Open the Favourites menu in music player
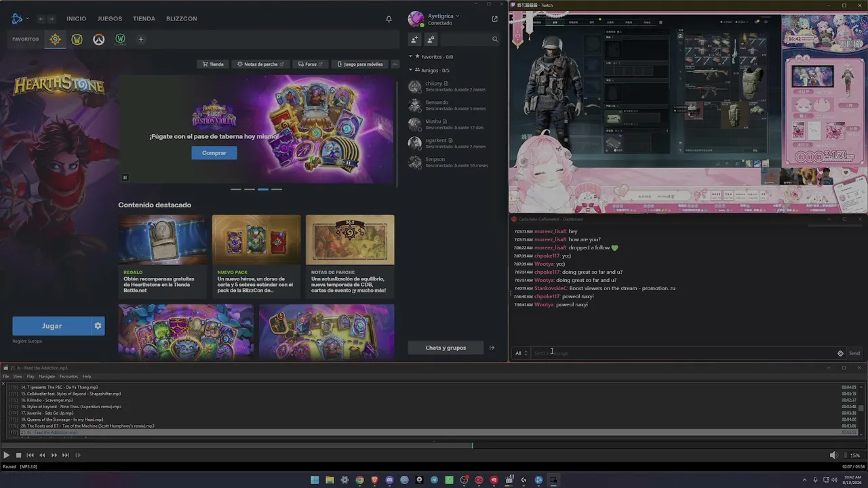The width and height of the screenshot is (868, 488). (68, 376)
